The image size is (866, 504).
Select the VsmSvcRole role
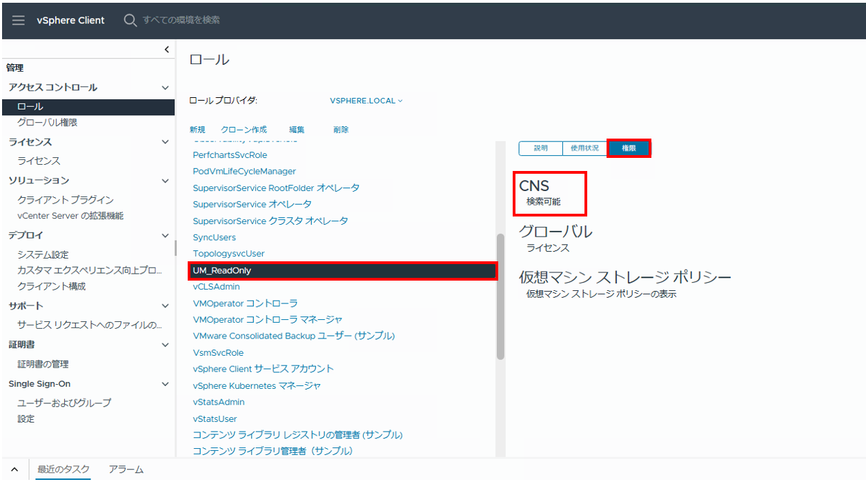218,352
